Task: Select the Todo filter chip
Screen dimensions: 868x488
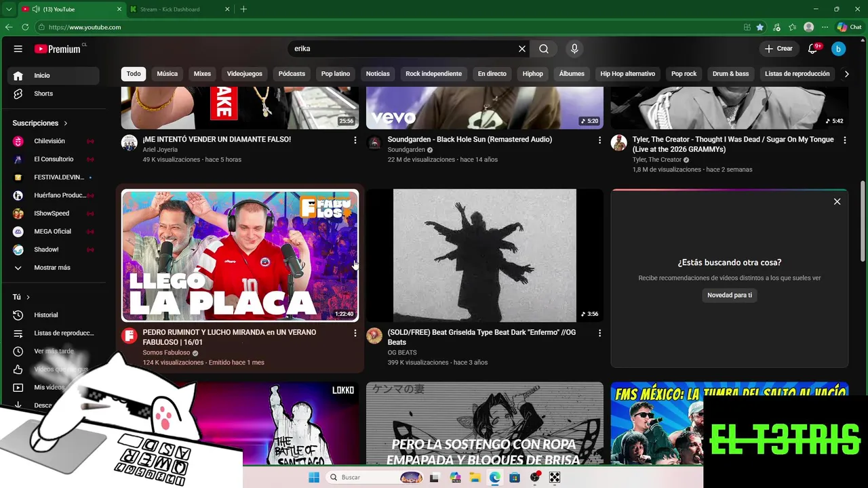Action: pyautogui.click(x=134, y=74)
